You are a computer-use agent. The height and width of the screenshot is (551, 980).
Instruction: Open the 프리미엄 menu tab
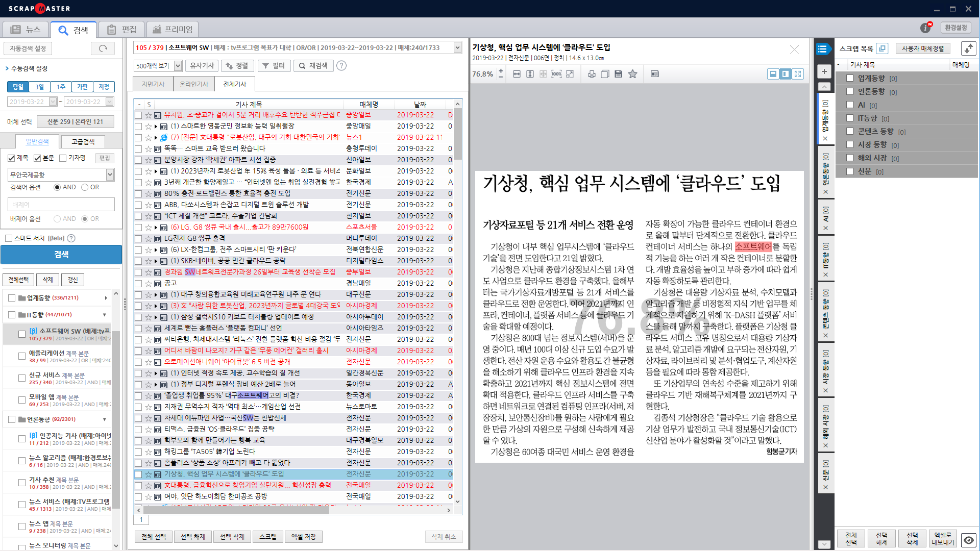(x=172, y=29)
